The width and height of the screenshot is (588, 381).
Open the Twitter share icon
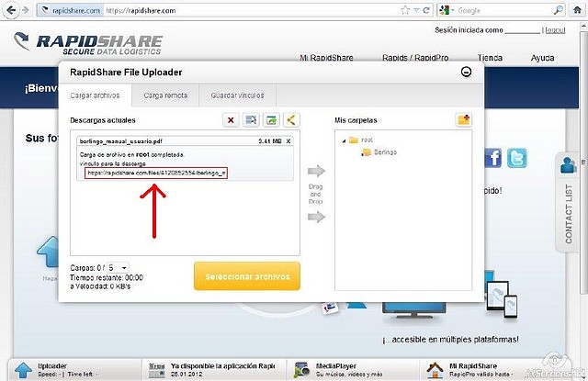(517, 158)
